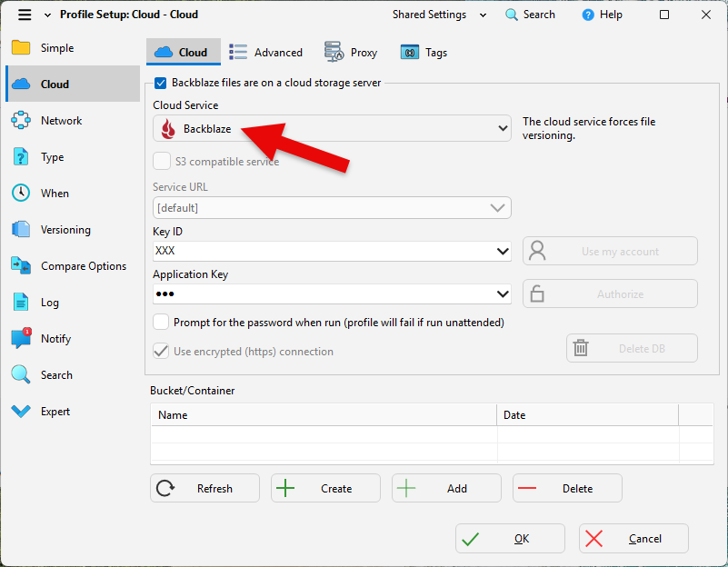
Task: Switch to the Tags tab
Action: click(x=424, y=52)
